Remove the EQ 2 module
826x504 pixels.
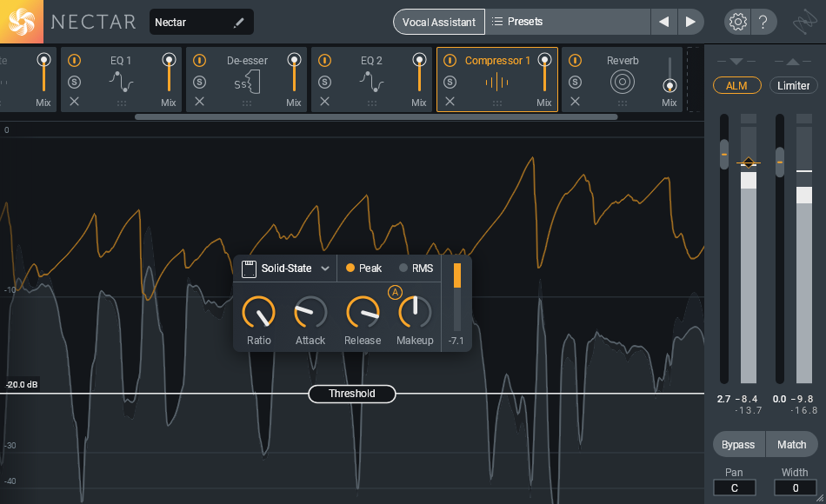tap(325, 101)
